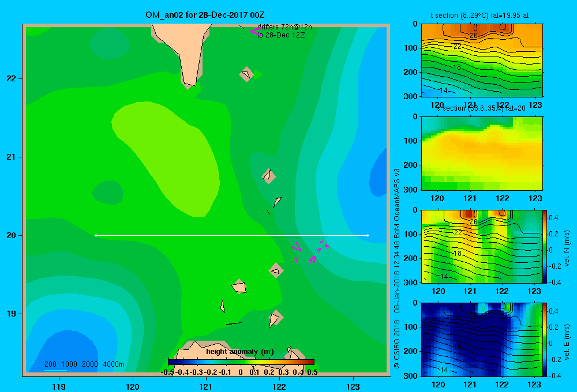Image resolution: width=577 pixels, height=392 pixels.
Task: Click the 'vel. N (m/s)' axis label
Action: tap(567, 248)
